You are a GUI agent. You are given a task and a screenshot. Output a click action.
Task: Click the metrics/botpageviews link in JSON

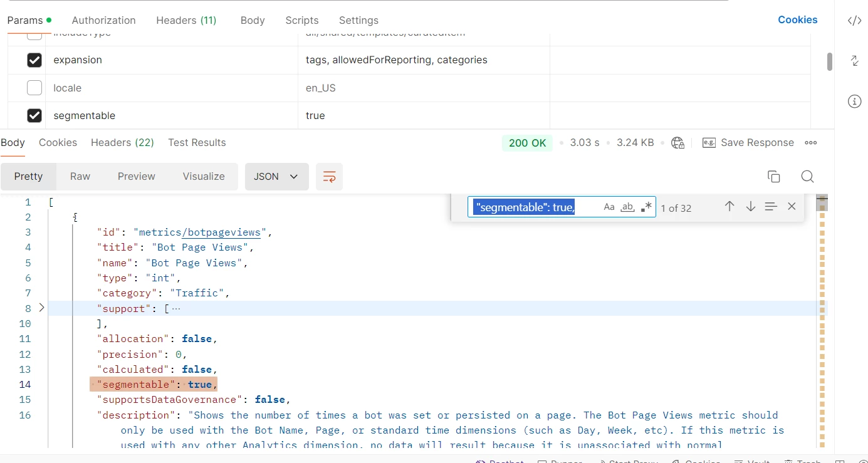pos(221,232)
